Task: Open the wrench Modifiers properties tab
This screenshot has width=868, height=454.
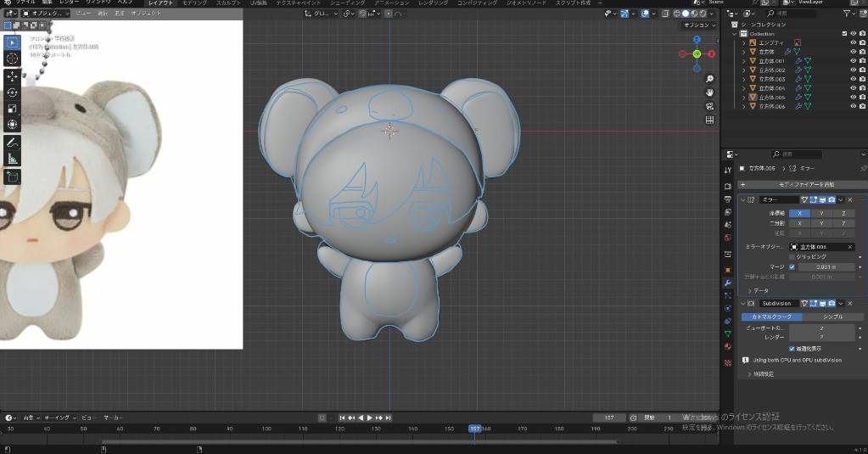Action: [727, 283]
